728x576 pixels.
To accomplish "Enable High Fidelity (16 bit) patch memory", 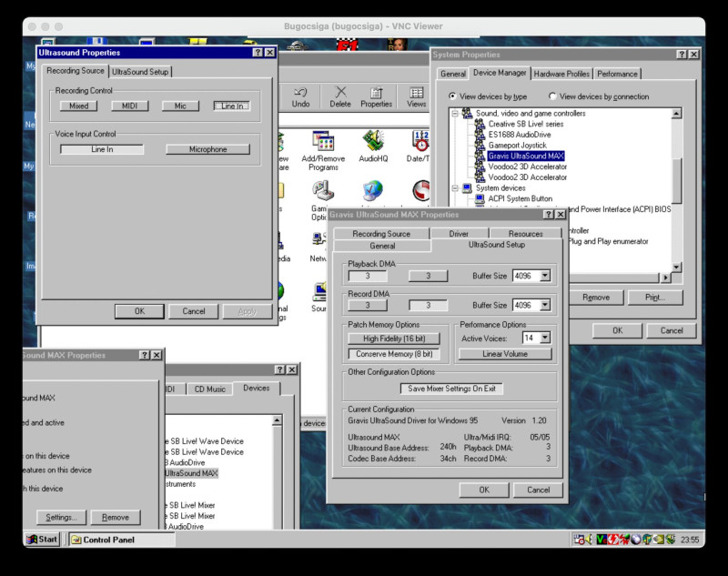I will click(394, 339).
